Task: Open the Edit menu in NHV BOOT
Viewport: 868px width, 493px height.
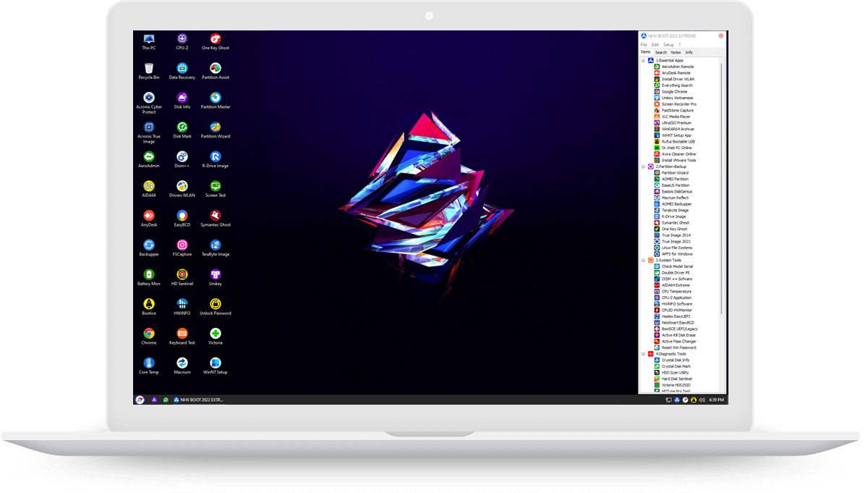Action: 655,45
